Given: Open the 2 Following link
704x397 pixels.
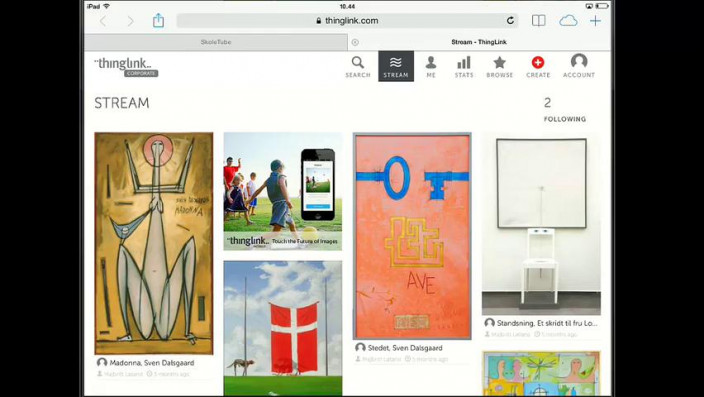Looking at the screenshot, I should (x=564, y=110).
